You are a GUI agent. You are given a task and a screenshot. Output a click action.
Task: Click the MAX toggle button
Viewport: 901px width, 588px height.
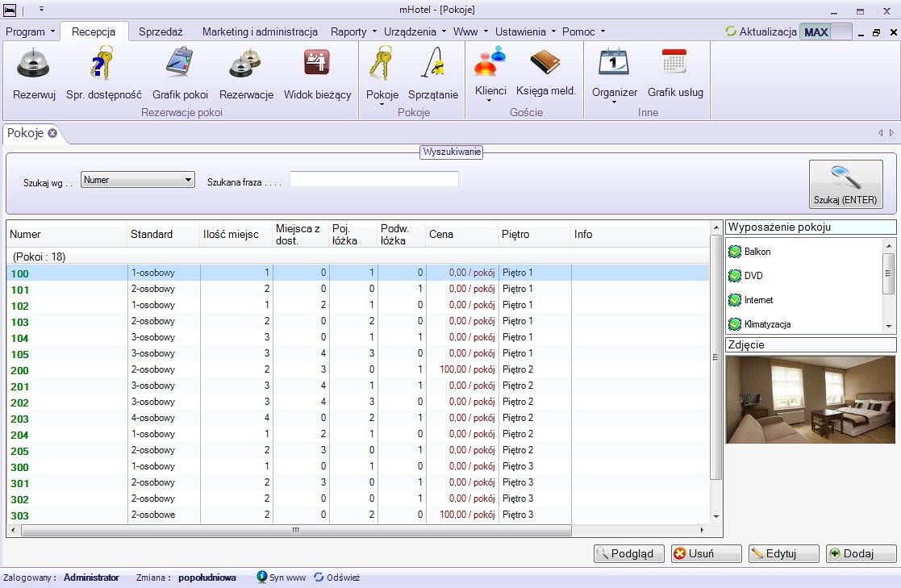coord(825,31)
